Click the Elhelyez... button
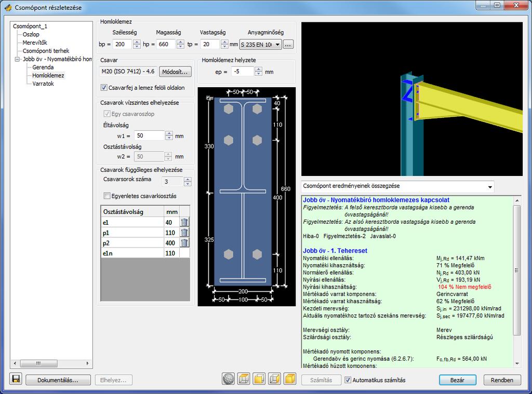Viewport: 532px width, 394px height. pyautogui.click(x=113, y=380)
